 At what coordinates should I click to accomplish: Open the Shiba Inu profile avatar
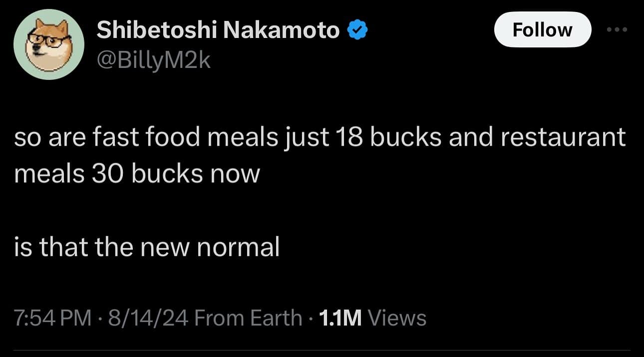pos(47,46)
